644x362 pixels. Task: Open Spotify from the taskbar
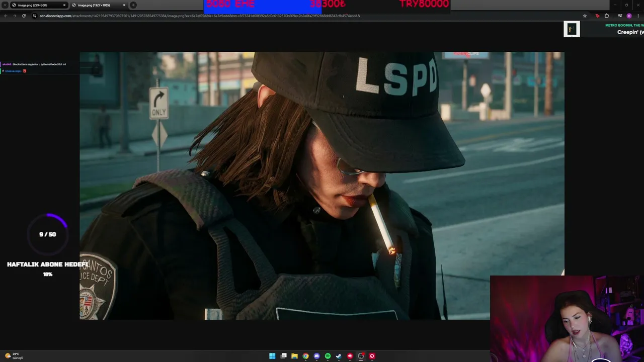coord(328,356)
